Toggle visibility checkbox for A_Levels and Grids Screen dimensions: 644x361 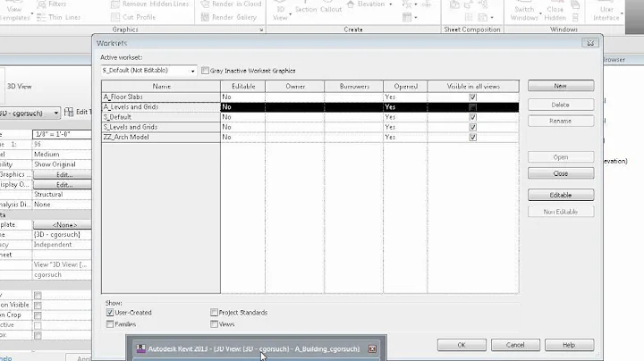click(473, 107)
